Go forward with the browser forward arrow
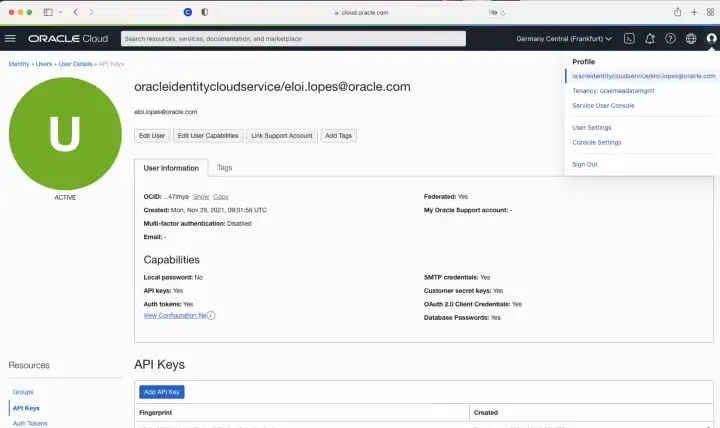This screenshot has height=428, width=720. click(91, 12)
